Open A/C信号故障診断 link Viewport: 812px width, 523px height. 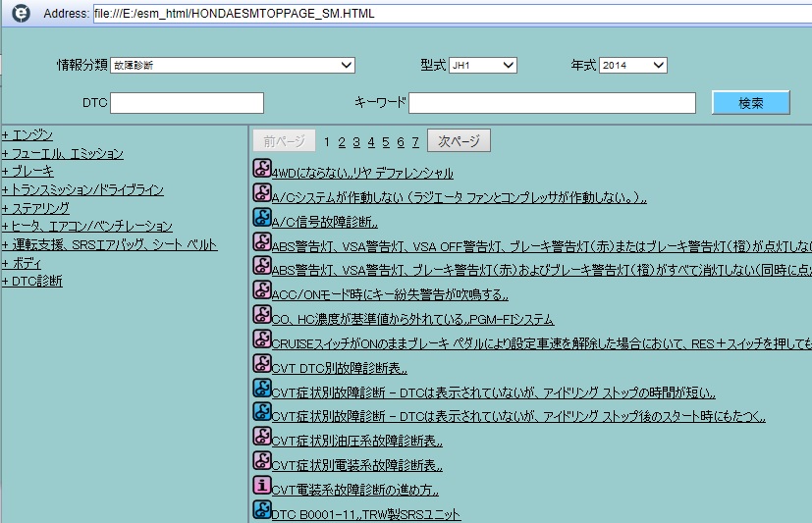pos(325,222)
